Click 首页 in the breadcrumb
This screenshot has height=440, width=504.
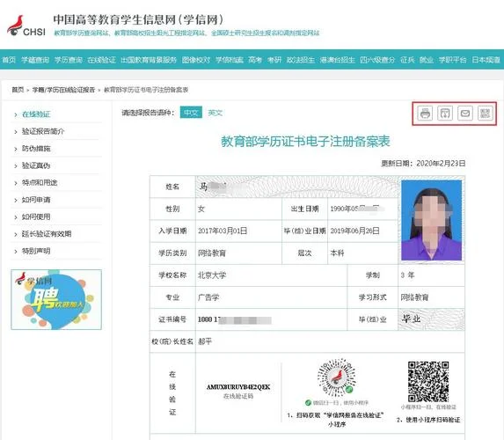[18, 90]
